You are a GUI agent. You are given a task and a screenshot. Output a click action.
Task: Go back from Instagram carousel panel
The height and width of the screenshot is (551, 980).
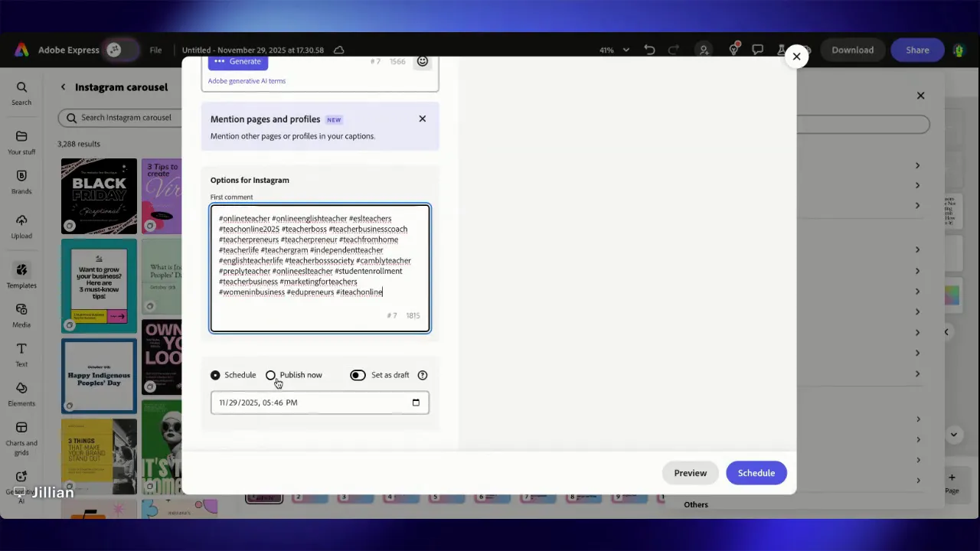click(63, 86)
